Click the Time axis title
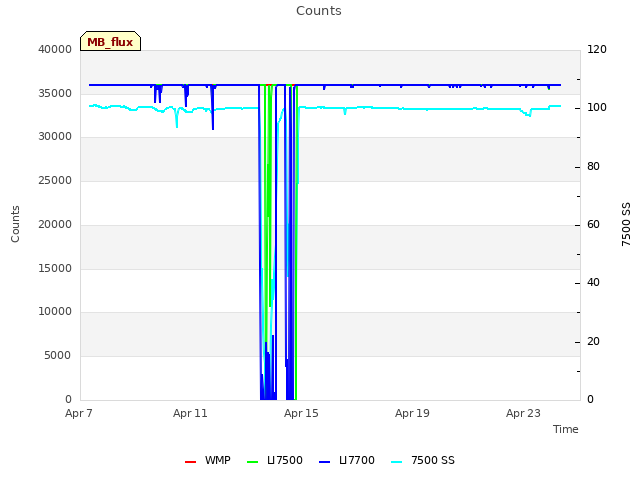 (566, 429)
